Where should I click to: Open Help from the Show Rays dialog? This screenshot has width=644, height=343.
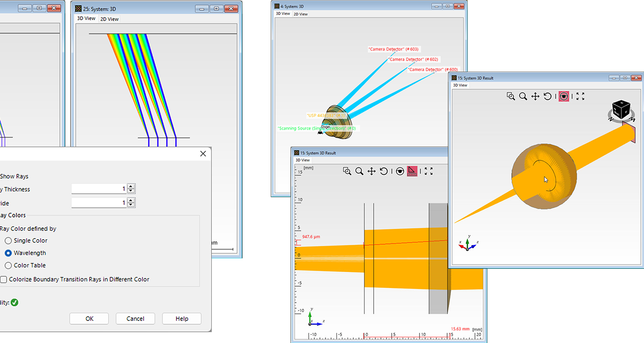(x=182, y=319)
